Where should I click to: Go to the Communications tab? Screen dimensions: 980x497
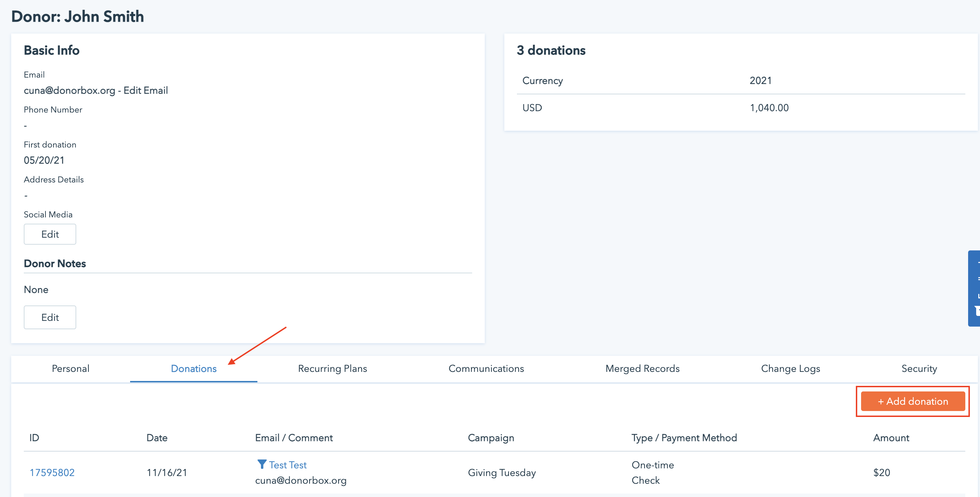point(486,368)
